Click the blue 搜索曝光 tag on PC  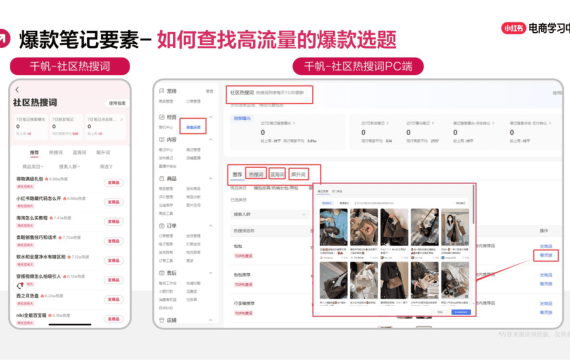(x=242, y=118)
